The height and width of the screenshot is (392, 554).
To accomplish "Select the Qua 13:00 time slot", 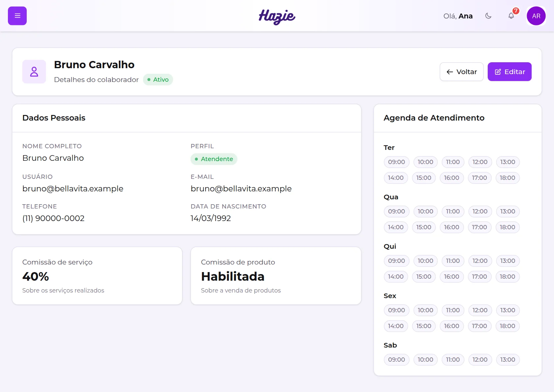I will tap(508, 211).
